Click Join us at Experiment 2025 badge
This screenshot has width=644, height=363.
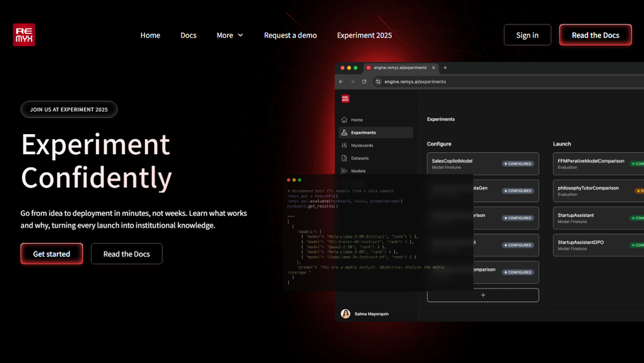click(69, 110)
